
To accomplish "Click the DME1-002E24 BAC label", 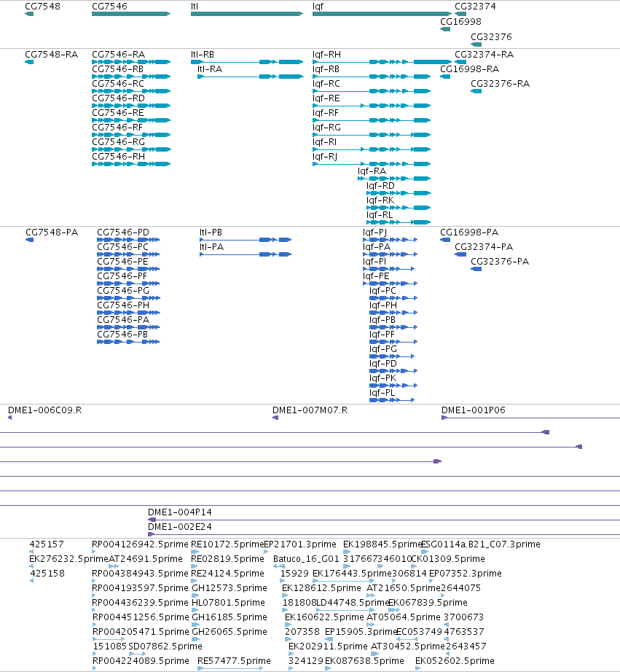I will pyautogui.click(x=179, y=527).
